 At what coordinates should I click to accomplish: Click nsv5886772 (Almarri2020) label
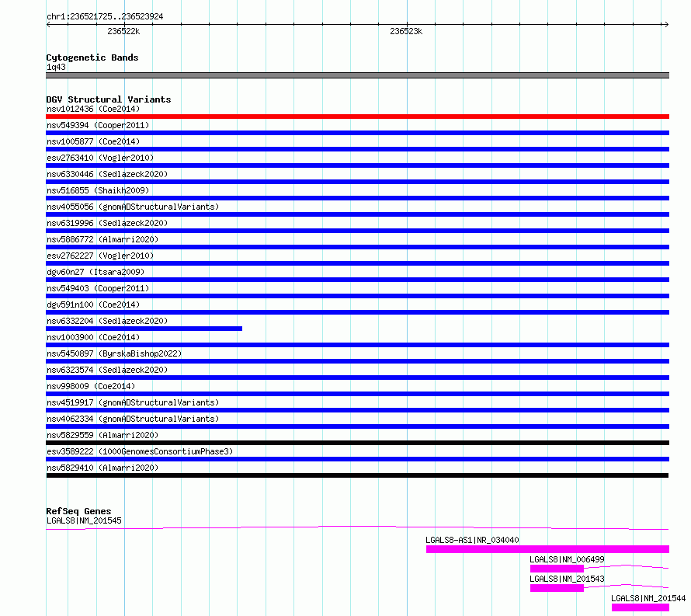pyautogui.click(x=102, y=239)
